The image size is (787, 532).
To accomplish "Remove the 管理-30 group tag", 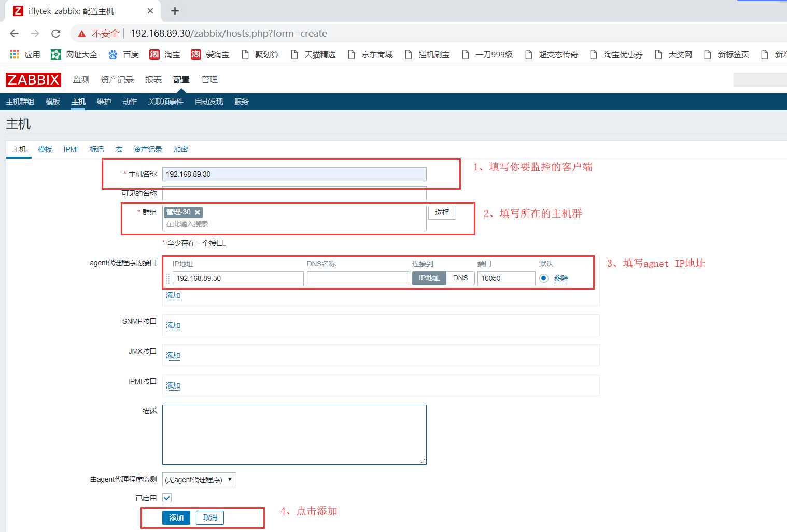I will point(198,212).
